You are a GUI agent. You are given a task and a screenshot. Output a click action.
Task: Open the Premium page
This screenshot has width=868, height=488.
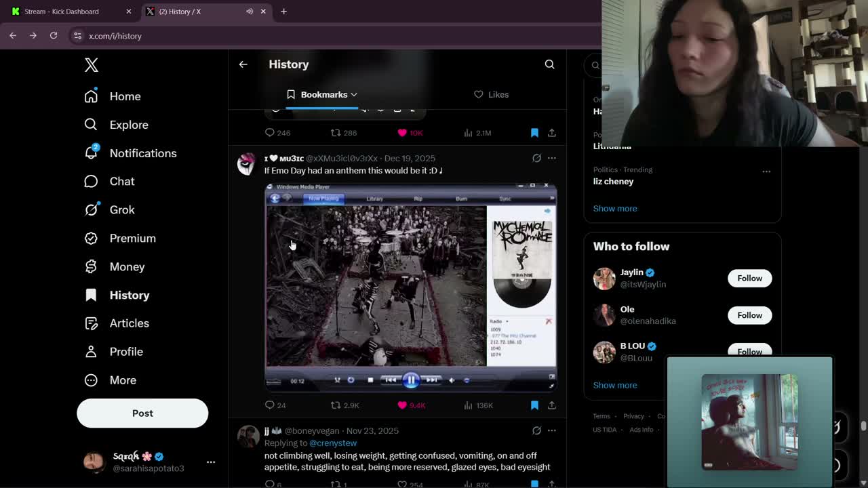[x=120, y=239]
